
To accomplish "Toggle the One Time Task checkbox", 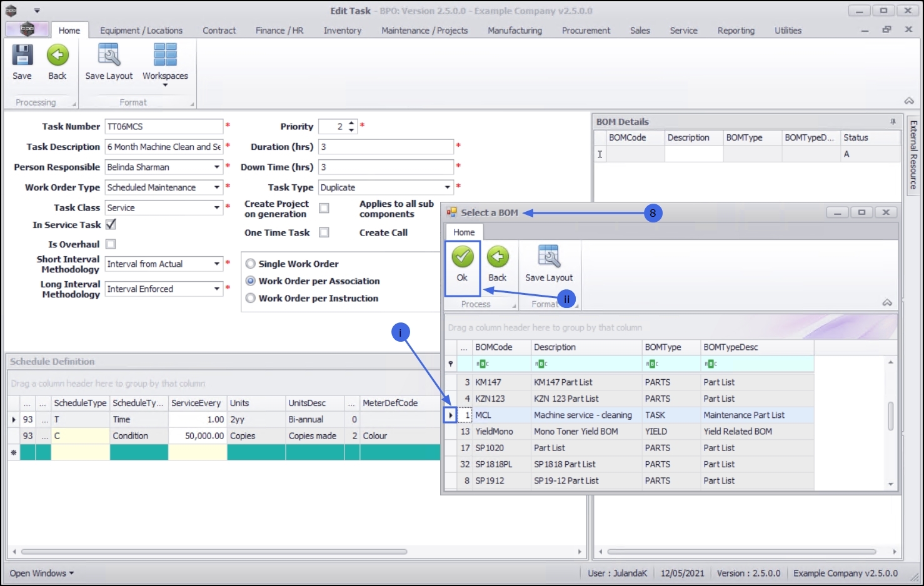I will coord(324,232).
